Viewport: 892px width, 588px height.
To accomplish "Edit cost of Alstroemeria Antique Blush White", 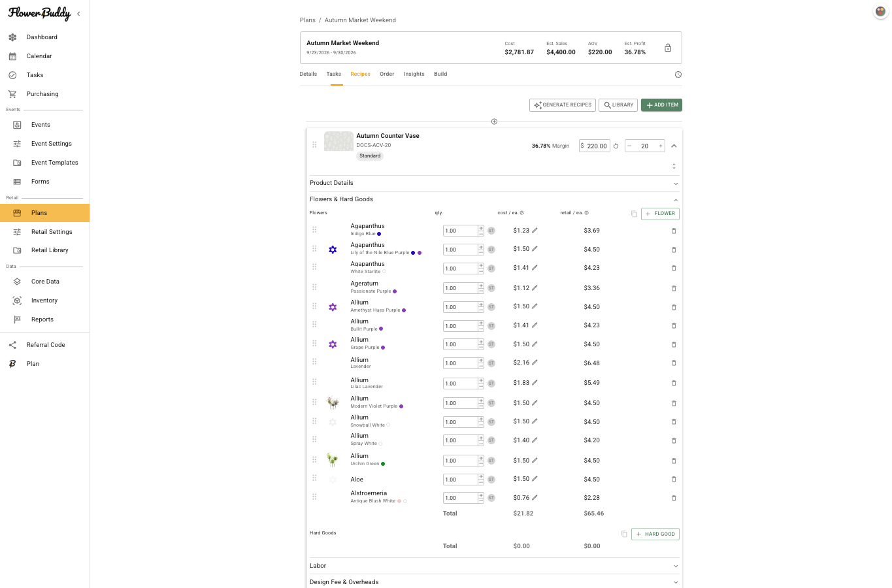I will pyautogui.click(x=535, y=498).
